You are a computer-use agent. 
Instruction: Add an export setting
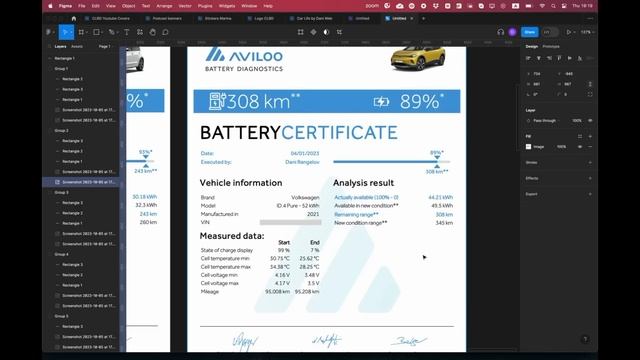pos(590,194)
